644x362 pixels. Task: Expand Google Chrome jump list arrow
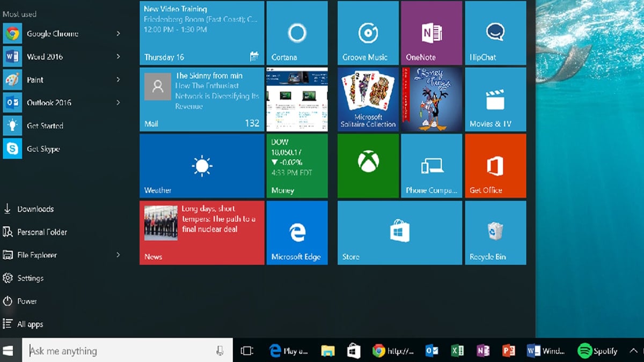click(x=118, y=34)
